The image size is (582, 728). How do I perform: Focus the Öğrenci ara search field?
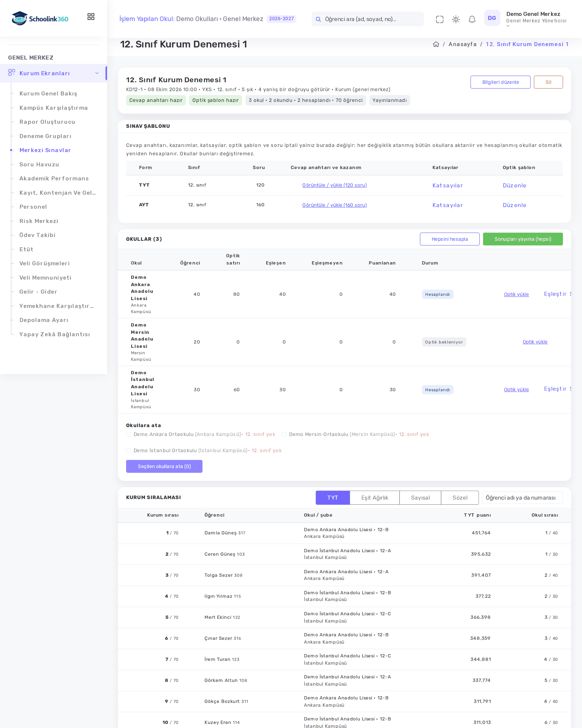coord(368,19)
